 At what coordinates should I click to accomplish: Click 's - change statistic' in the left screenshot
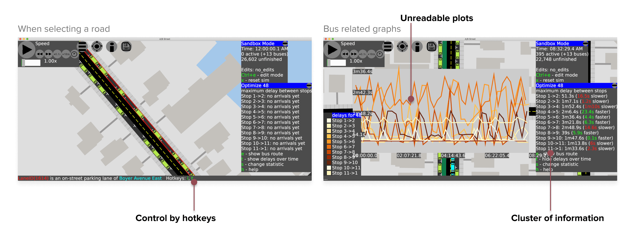[262, 164]
